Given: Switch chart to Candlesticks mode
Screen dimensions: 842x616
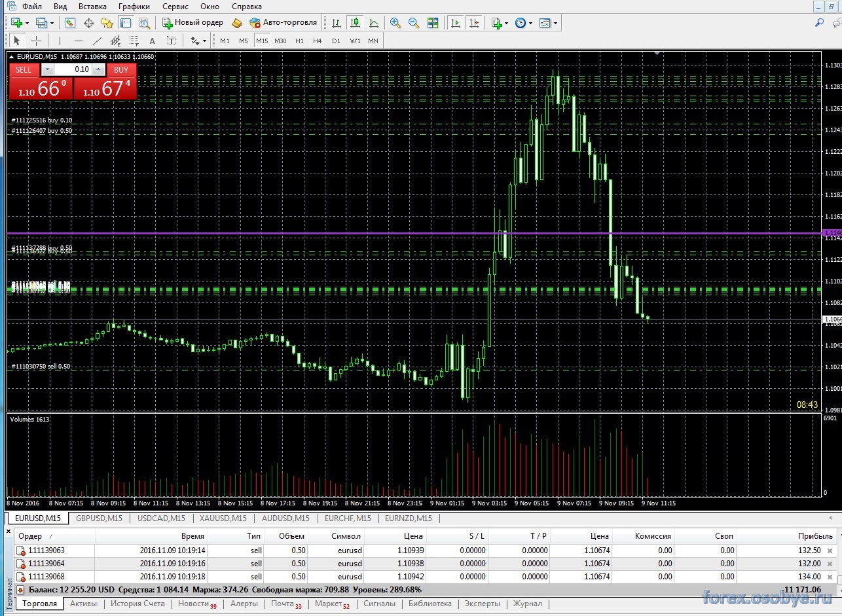Looking at the screenshot, I should point(355,23).
